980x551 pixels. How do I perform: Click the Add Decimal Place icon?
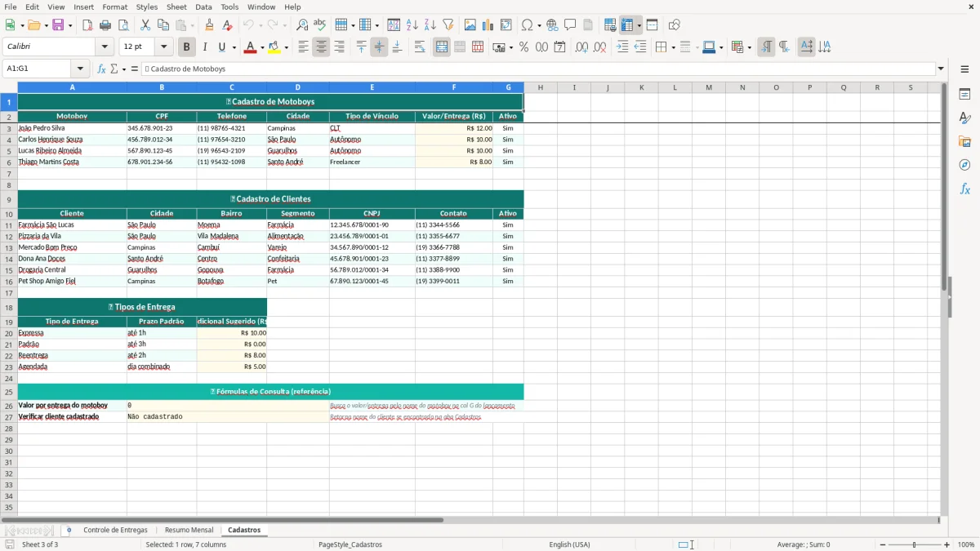tap(581, 47)
